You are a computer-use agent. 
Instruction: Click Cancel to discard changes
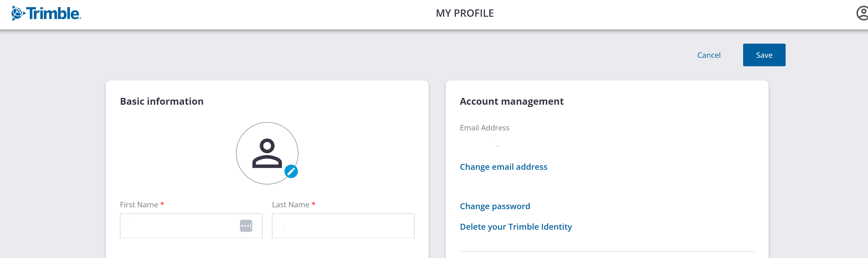point(709,55)
